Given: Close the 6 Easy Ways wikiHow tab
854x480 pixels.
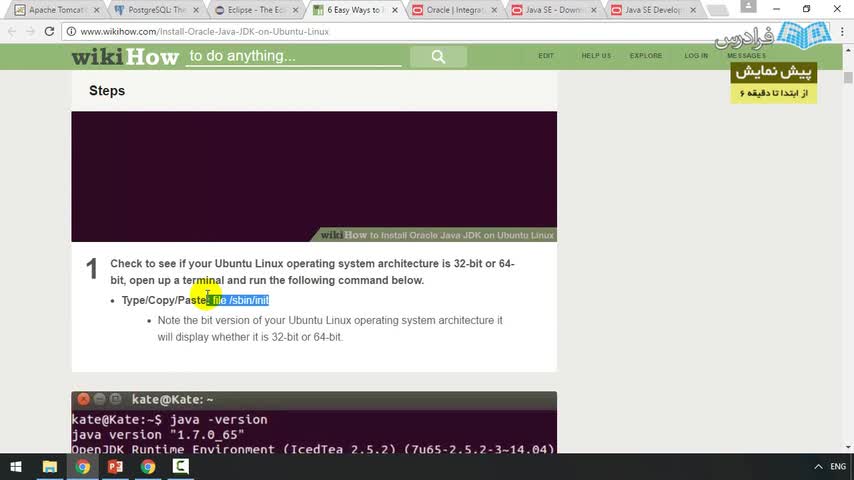Looking at the screenshot, I should 395,10.
